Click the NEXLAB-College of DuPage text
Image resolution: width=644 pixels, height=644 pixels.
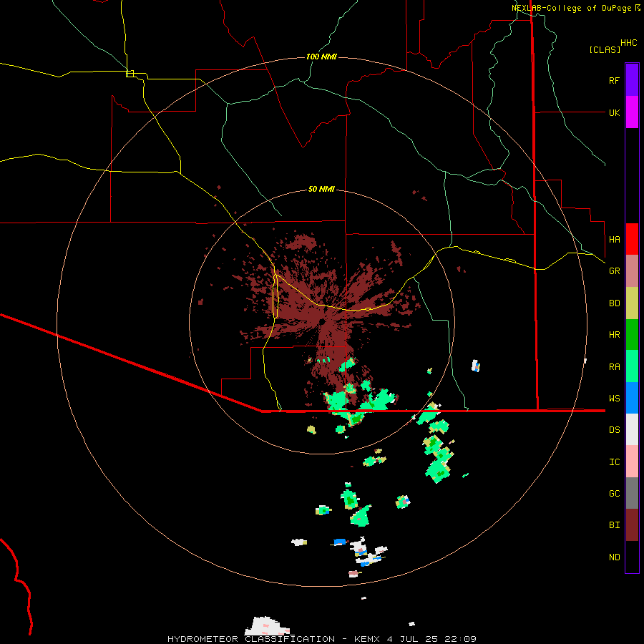[571, 8]
